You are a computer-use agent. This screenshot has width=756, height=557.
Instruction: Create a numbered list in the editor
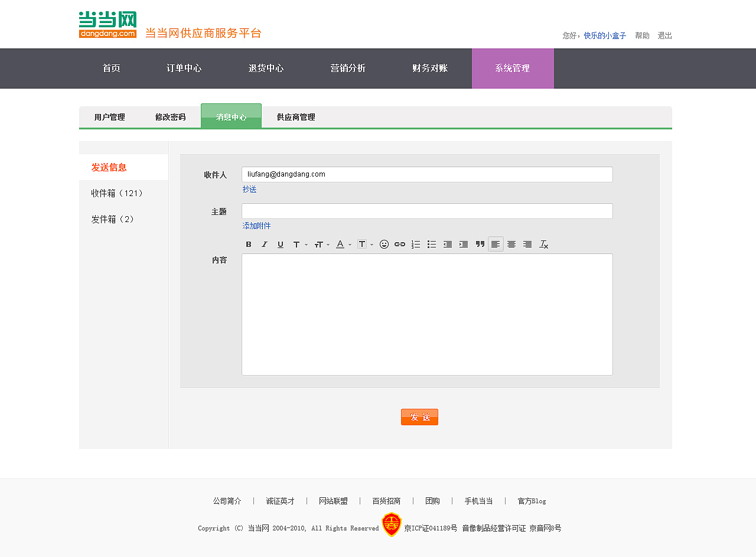(x=416, y=244)
